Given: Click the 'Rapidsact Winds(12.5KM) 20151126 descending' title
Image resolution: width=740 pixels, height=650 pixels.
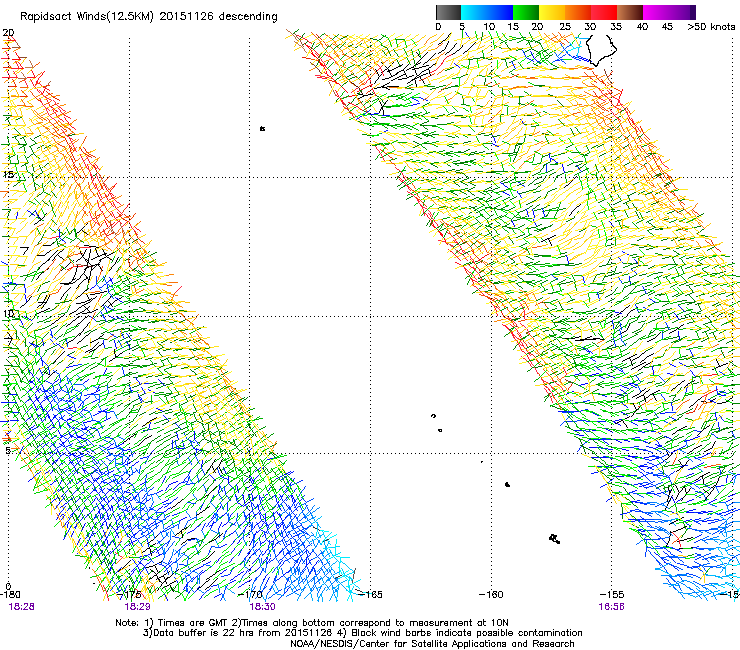Looking at the screenshot, I should point(149,17).
